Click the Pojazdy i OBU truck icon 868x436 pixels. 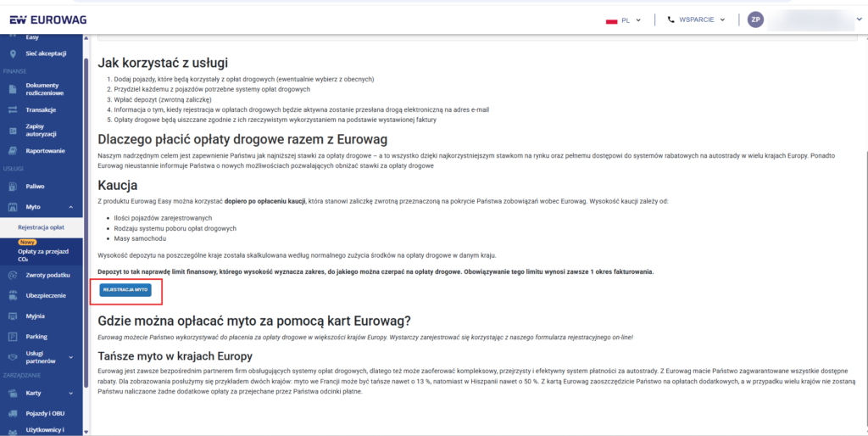tap(13, 413)
